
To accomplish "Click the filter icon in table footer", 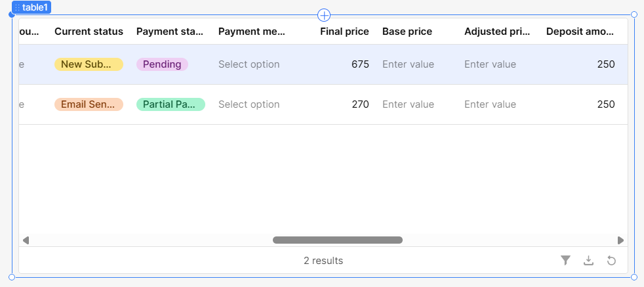I will (x=565, y=261).
